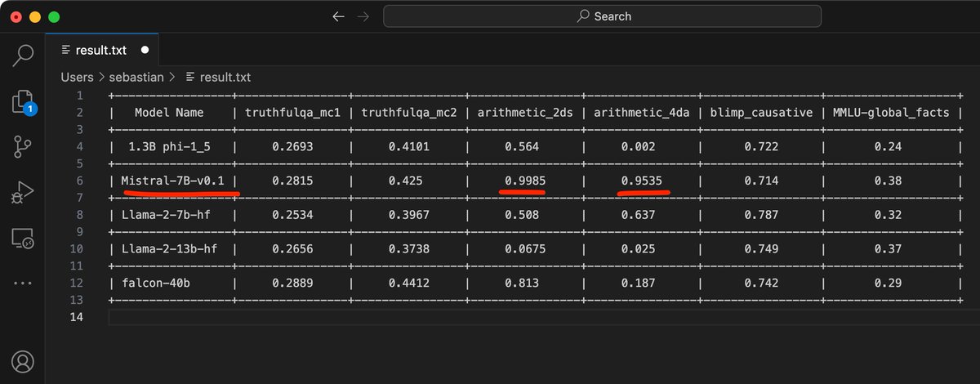Click the Search command center field
This screenshot has height=384, width=980.
click(603, 16)
